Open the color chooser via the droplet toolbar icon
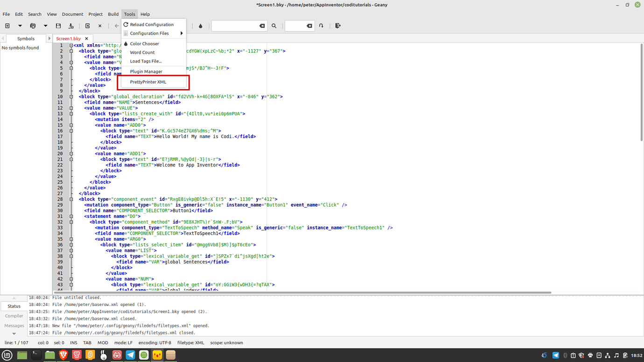 click(x=200, y=26)
